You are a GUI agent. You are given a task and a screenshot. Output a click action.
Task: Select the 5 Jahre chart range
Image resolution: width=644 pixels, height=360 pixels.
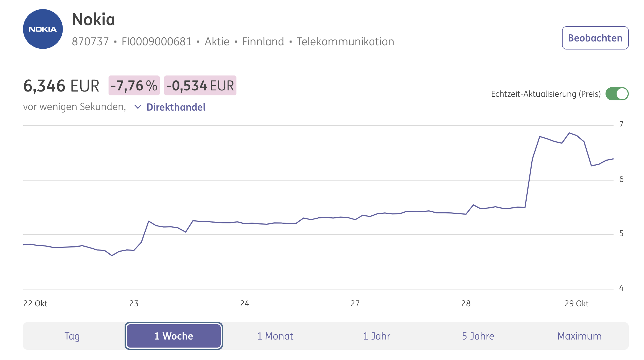478,336
